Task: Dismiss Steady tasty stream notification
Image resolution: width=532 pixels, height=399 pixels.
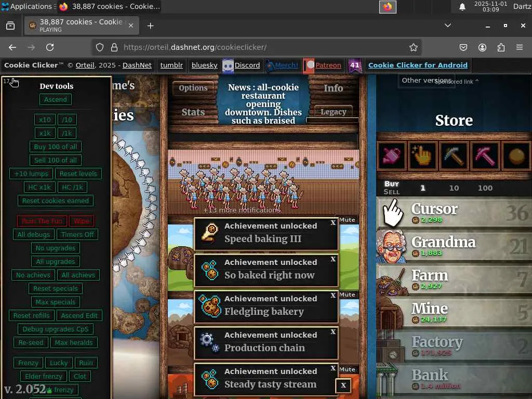Action: [333, 368]
